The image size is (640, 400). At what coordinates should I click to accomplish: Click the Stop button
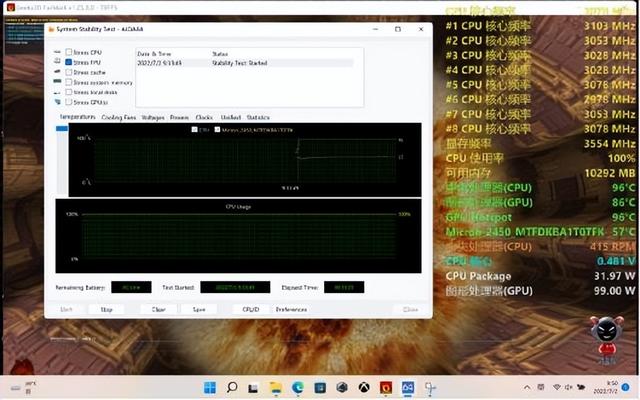107,309
